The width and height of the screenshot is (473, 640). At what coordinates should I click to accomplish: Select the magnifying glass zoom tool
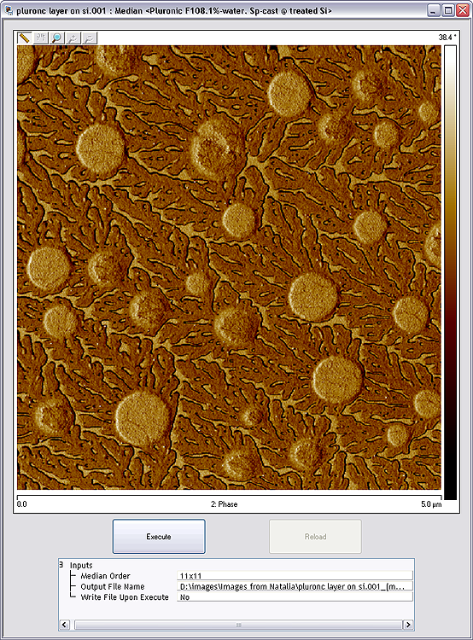click(x=57, y=38)
